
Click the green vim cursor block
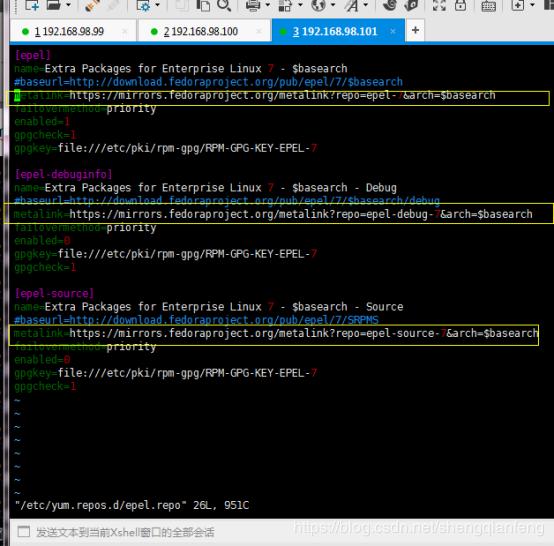click(x=17, y=95)
